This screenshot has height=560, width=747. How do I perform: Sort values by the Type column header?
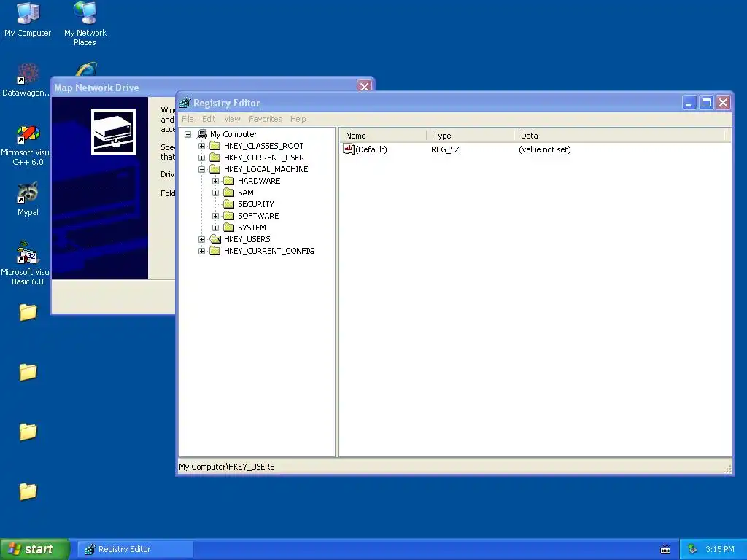[x=471, y=135]
